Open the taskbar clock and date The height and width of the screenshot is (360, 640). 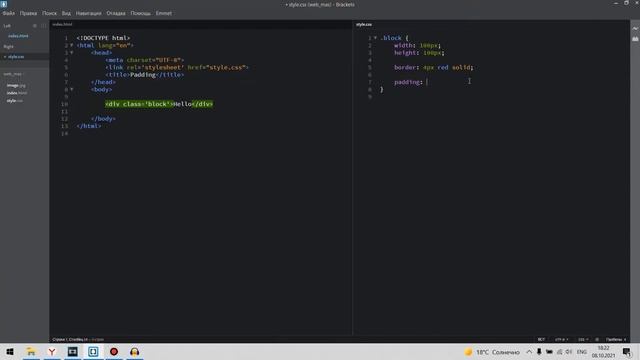[x=603, y=352]
